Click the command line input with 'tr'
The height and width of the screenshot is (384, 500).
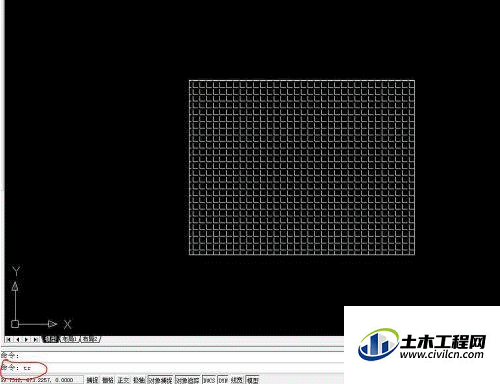pyautogui.click(x=172, y=368)
